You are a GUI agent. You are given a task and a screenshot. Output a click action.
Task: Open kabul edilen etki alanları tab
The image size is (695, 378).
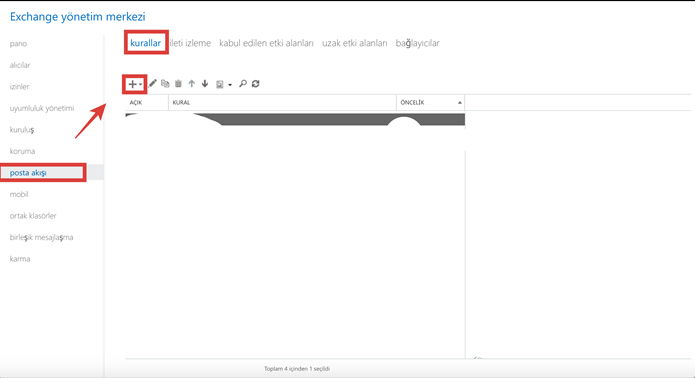click(266, 43)
